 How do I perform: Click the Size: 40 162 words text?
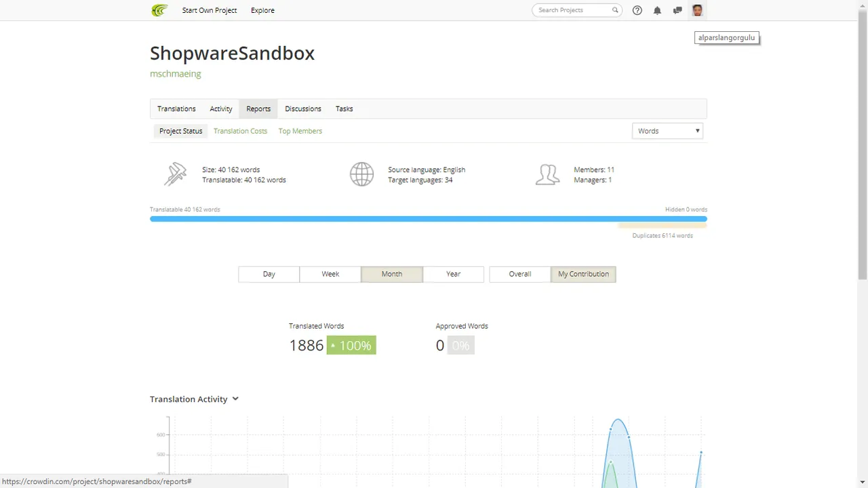click(231, 169)
